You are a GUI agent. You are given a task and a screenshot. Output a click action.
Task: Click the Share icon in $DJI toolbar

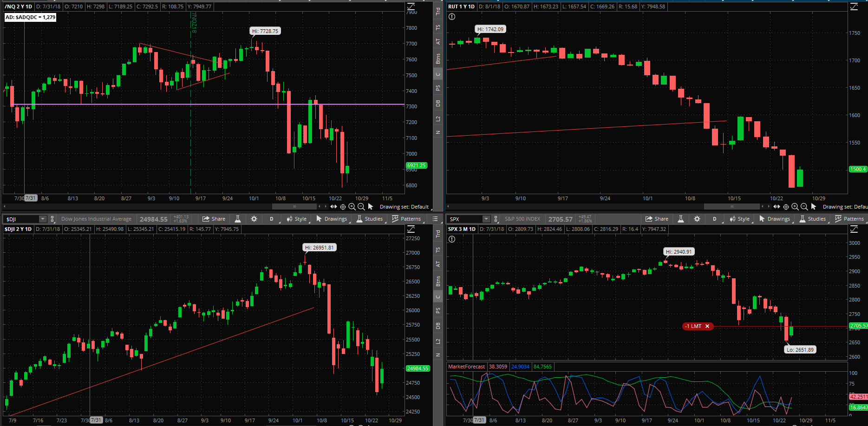(x=214, y=219)
